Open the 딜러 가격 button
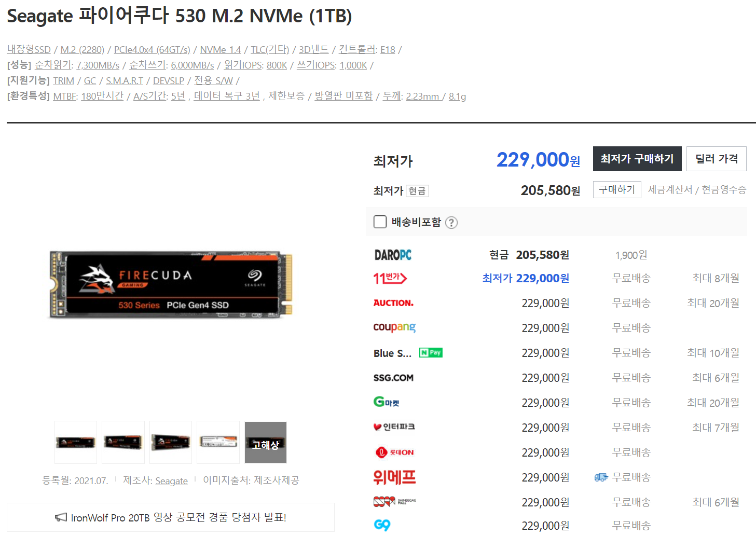The image size is (756, 536). (717, 159)
